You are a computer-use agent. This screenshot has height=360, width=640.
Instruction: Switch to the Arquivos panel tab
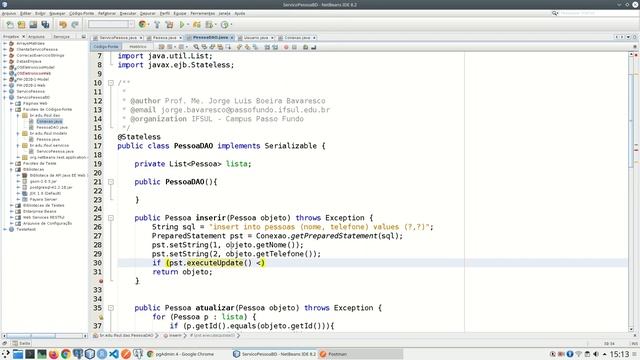pos(36,37)
